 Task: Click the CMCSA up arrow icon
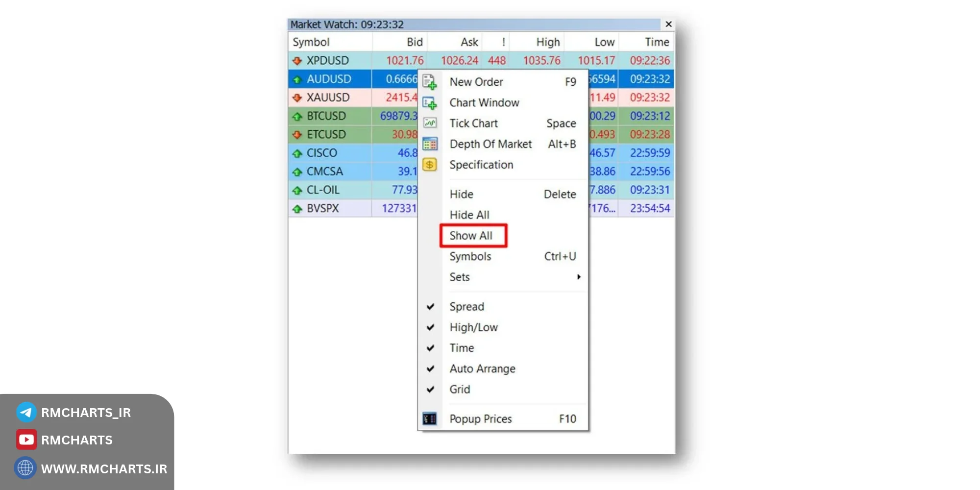[x=297, y=171]
